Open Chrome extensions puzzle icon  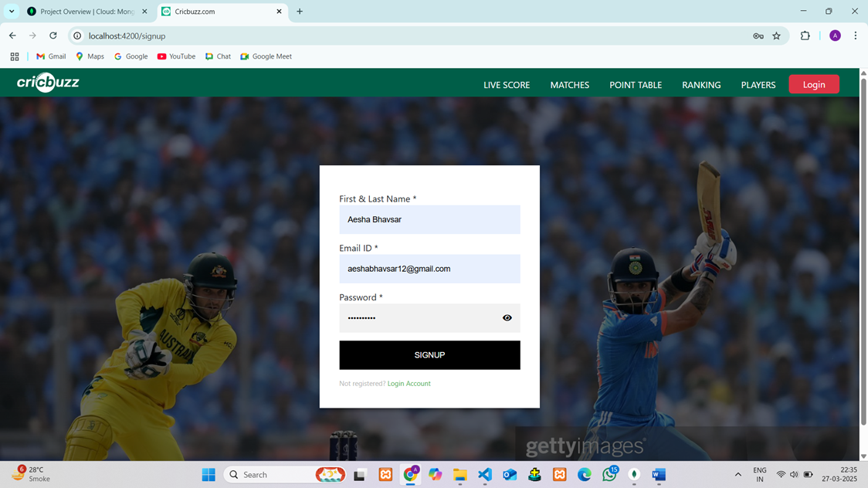click(805, 36)
